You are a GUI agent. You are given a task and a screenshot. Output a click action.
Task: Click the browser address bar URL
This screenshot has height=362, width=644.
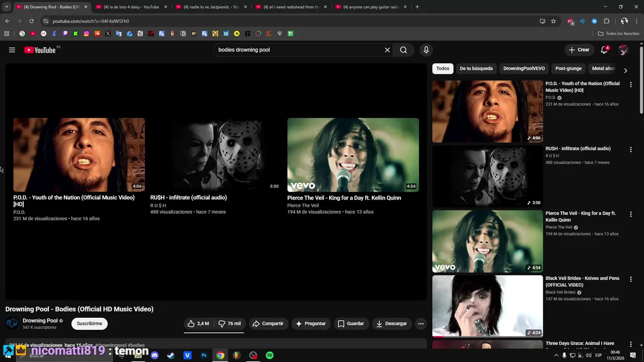click(91, 21)
